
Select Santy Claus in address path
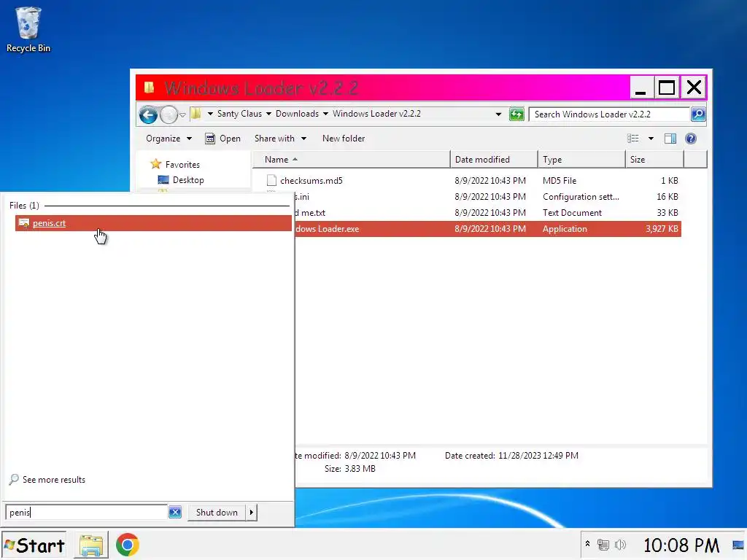click(239, 114)
